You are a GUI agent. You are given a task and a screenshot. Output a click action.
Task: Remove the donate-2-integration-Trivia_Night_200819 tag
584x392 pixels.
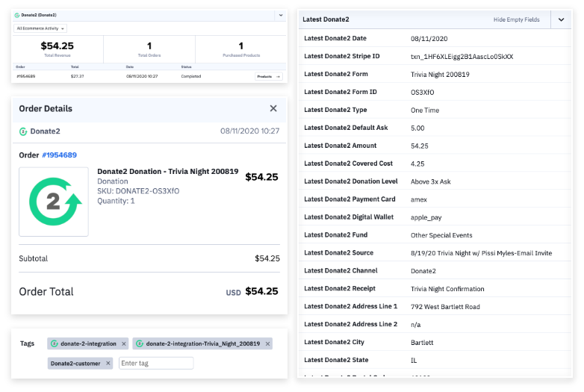tap(267, 343)
